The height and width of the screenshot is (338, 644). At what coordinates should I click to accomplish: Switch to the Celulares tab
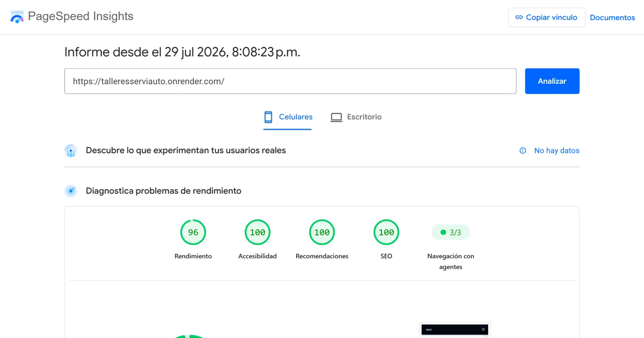(x=287, y=117)
